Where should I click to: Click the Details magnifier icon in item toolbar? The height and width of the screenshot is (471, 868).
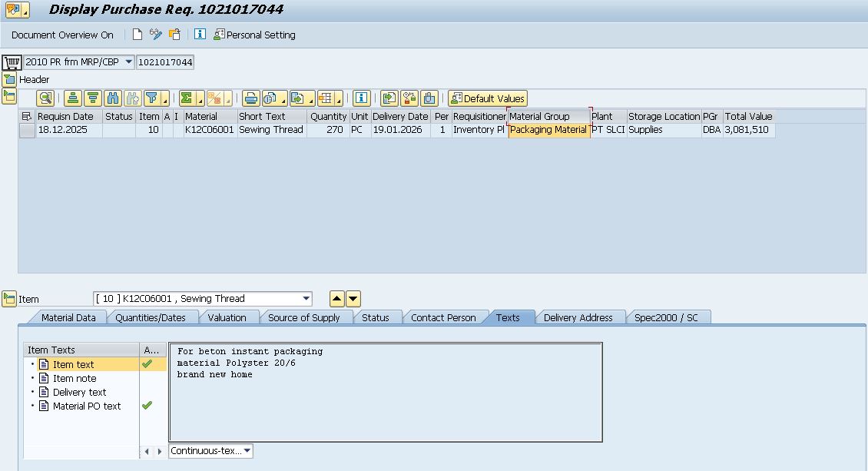45,98
